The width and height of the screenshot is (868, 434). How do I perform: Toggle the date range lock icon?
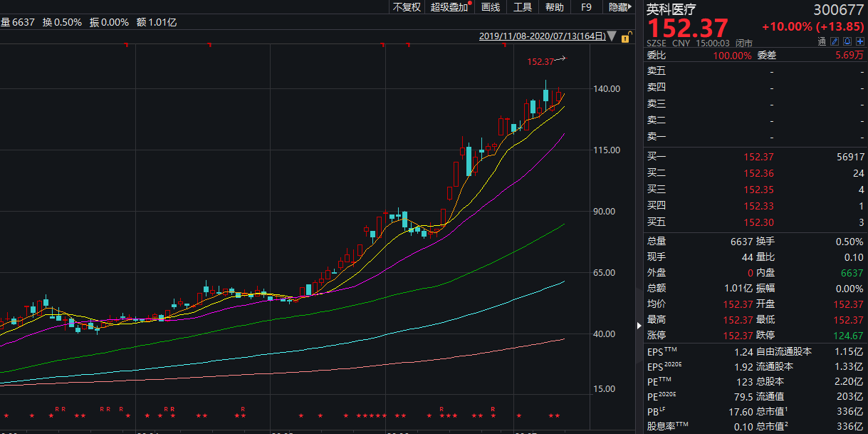click(x=627, y=36)
